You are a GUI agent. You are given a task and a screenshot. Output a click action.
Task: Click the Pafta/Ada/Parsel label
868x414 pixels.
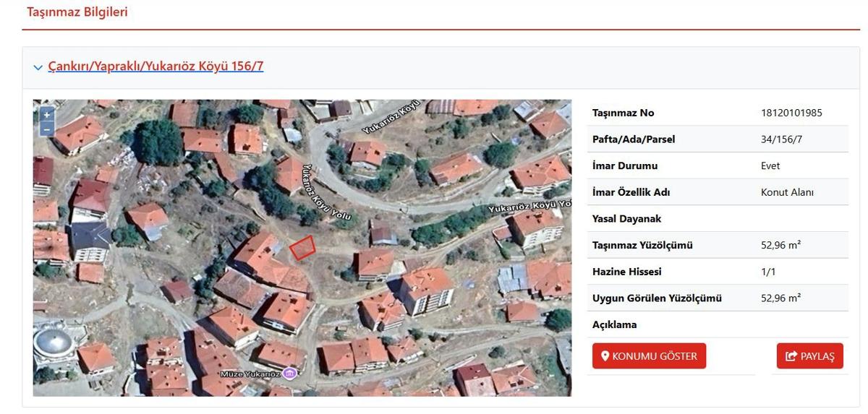point(634,139)
